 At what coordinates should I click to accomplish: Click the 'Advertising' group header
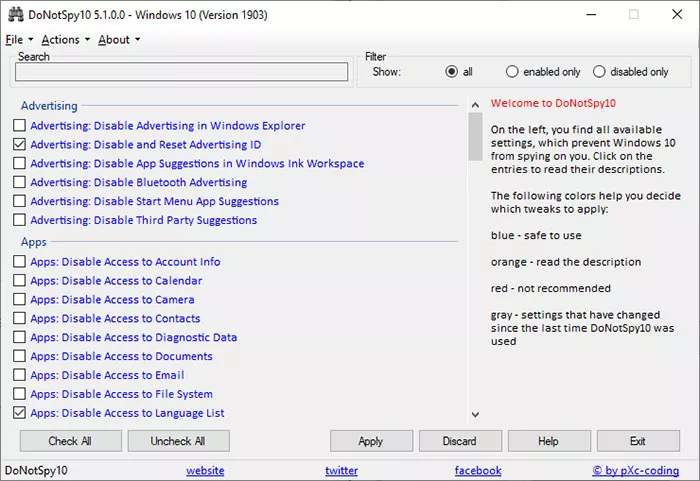pyautogui.click(x=49, y=106)
